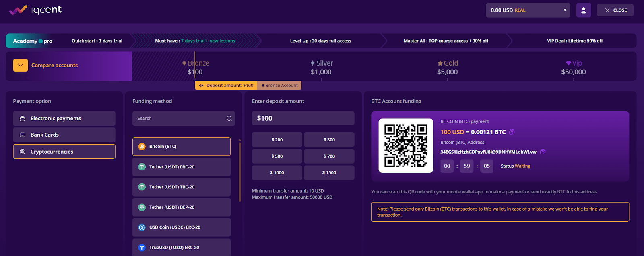Select the Vip $50,000 account tier
Viewport: 644px width, 256px height.
point(574,68)
